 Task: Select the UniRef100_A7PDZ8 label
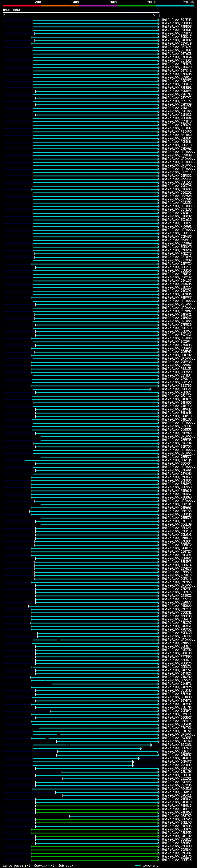pyautogui.click(x=177, y=64)
